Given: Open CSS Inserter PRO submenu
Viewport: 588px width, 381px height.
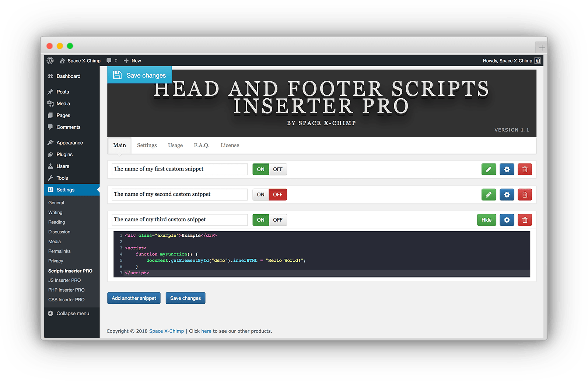Looking at the screenshot, I should point(66,300).
